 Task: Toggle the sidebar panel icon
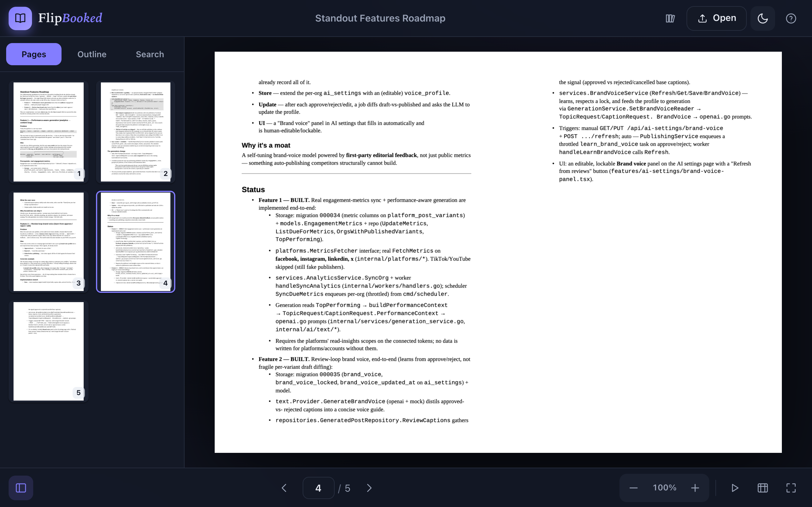(x=21, y=488)
